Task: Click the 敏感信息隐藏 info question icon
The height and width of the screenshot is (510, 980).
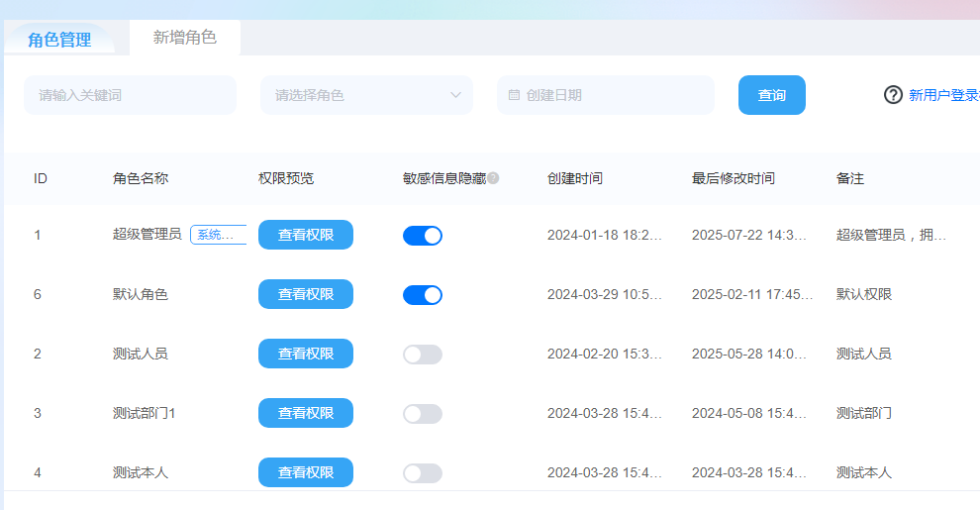Action: [493, 178]
